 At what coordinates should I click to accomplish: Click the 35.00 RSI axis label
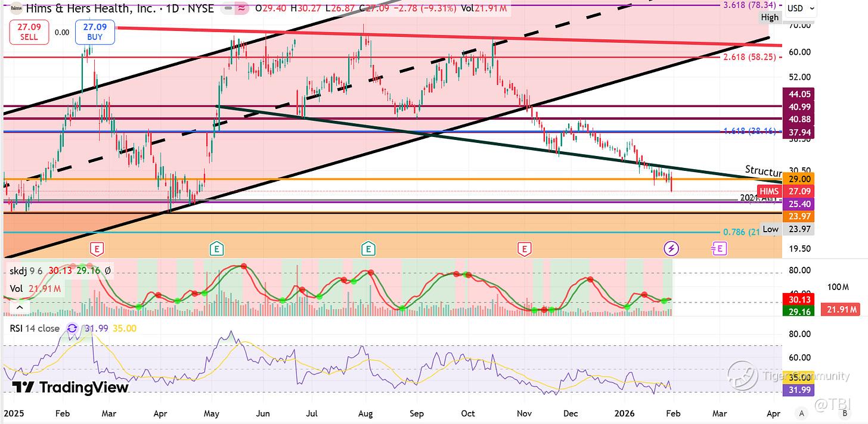tap(799, 378)
